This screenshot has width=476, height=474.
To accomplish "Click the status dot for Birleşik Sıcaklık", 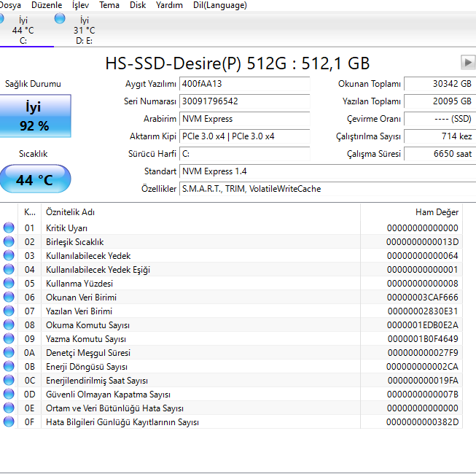I will point(9,241).
